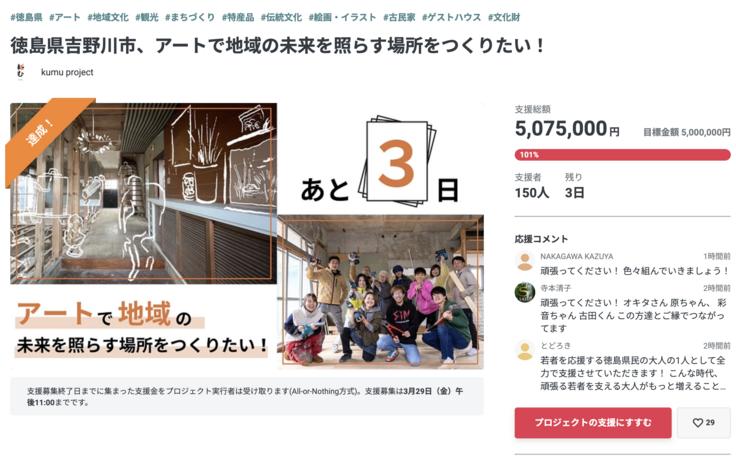Image resolution: width=736 pixels, height=459 pixels.
Task: Open NAKAGAWA KAZUYA's commenter avatar
Action: (525, 261)
